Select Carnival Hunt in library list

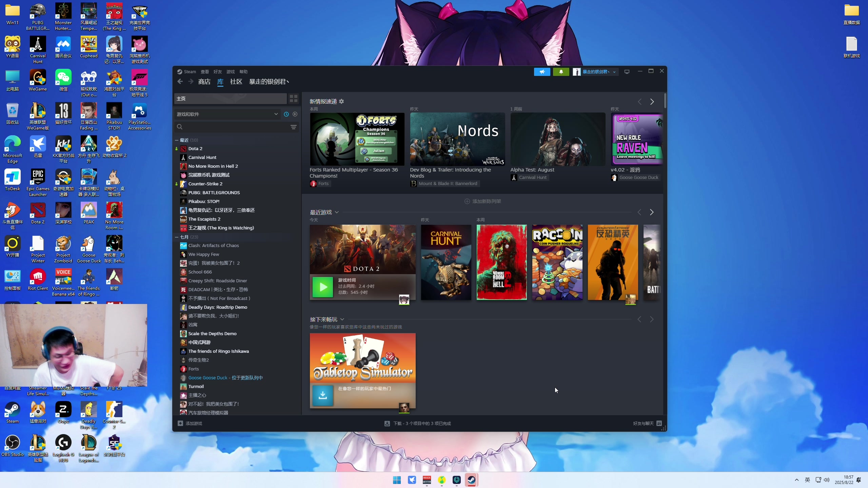[202, 157]
